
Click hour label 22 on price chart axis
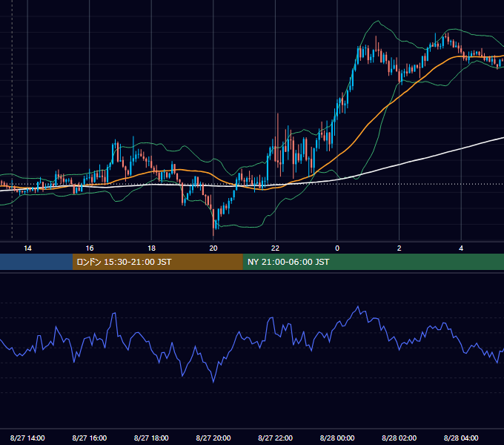click(x=275, y=248)
